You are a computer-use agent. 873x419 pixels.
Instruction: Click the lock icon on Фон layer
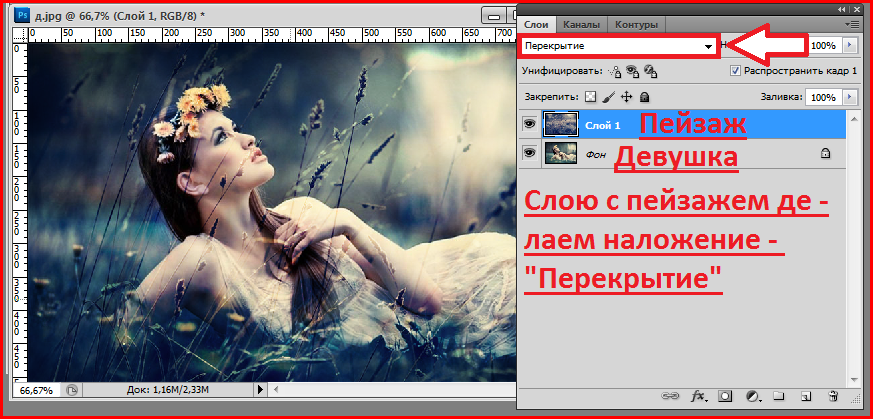coord(826,153)
